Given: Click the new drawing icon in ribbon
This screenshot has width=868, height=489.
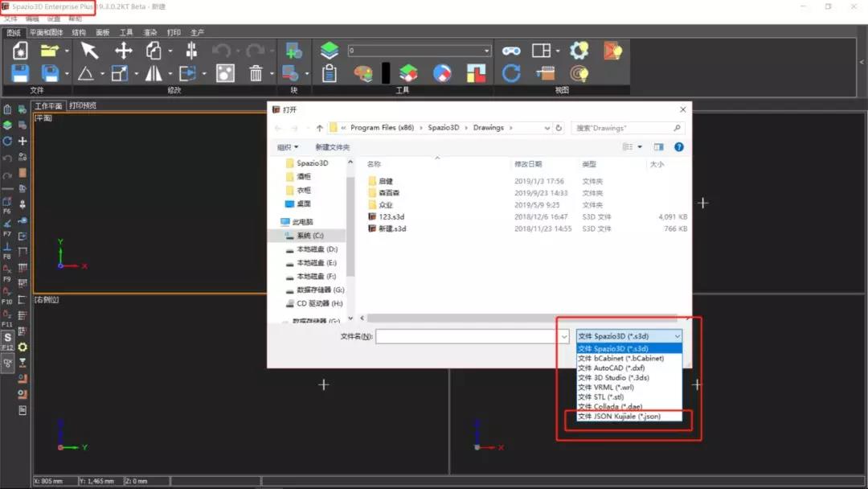Looking at the screenshot, I should pyautogui.click(x=20, y=51).
